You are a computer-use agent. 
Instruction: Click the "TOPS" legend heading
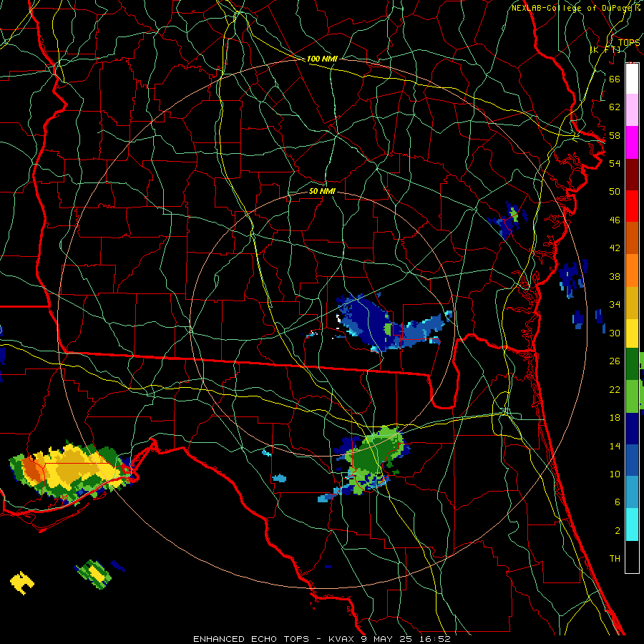tap(629, 42)
